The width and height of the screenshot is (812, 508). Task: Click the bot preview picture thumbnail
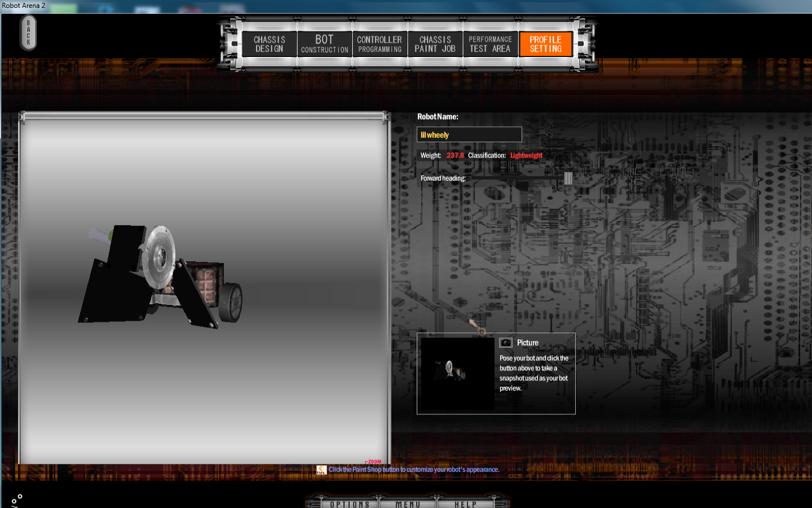pyautogui.click(x=457, y=373)
